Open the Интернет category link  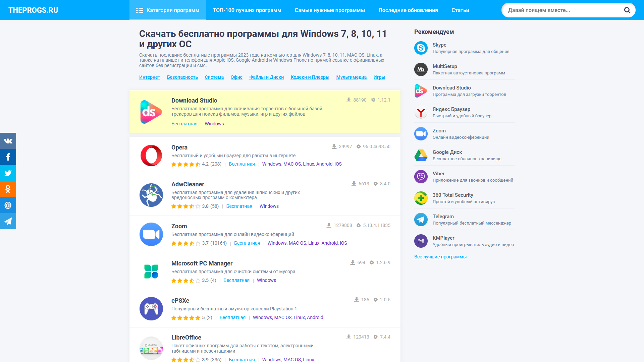[150, 77]
